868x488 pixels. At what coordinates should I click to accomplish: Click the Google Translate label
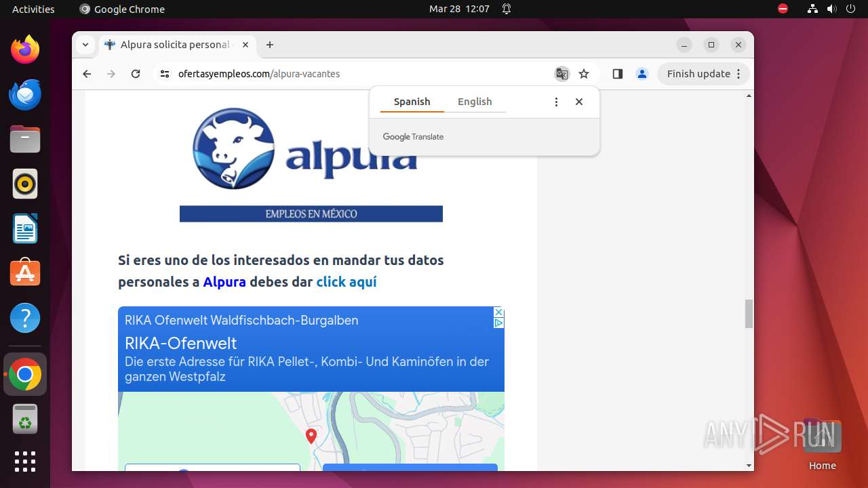click(413, 137)
